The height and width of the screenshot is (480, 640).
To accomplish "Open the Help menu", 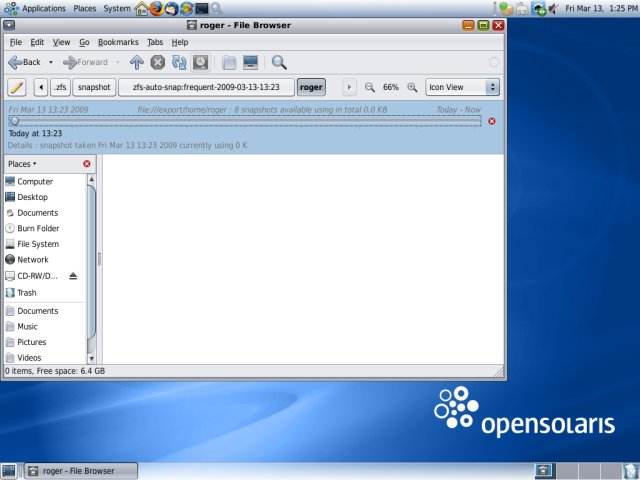I will coord(180,42).
